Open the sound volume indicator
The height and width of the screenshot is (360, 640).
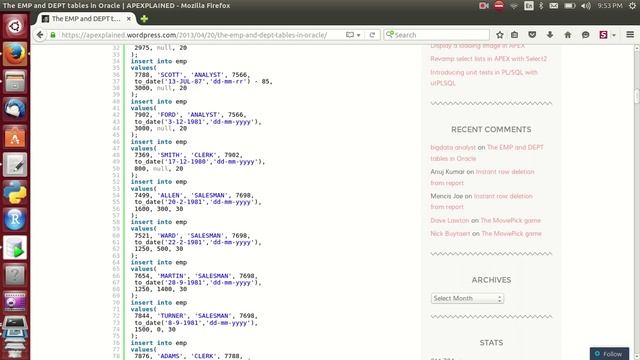coord(586,6)
